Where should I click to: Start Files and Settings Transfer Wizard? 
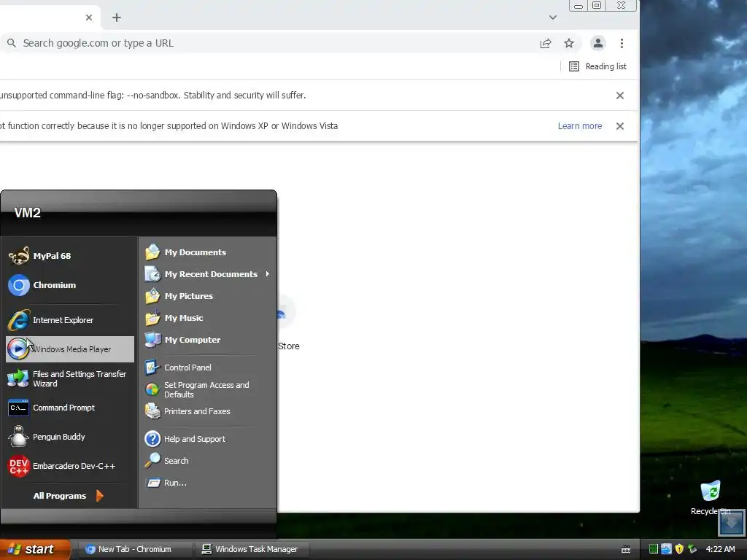point(69,378)
